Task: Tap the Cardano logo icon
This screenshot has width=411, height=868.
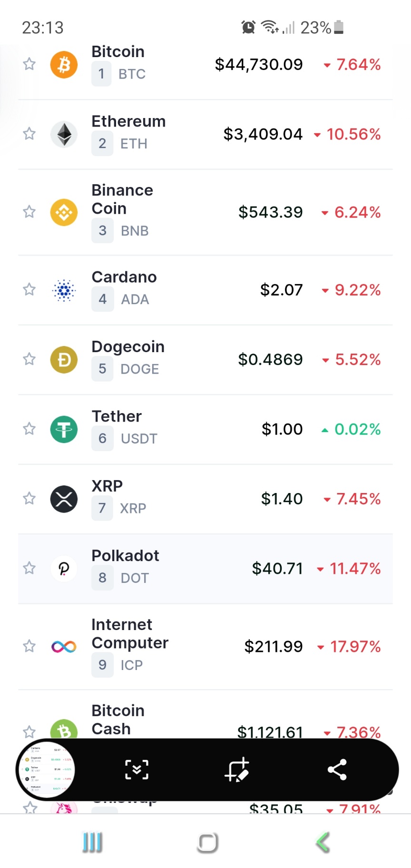Action: click(x=64, y=290)
